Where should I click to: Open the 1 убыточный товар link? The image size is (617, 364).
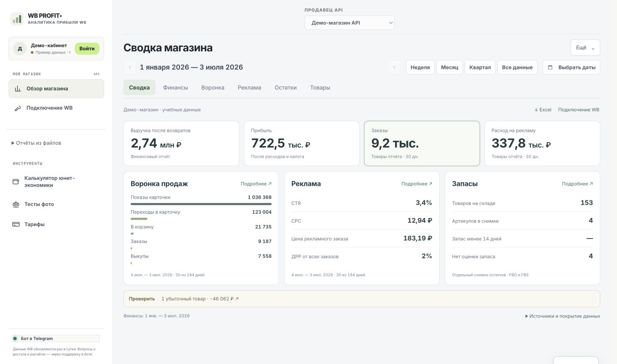(x=200, y=299)
